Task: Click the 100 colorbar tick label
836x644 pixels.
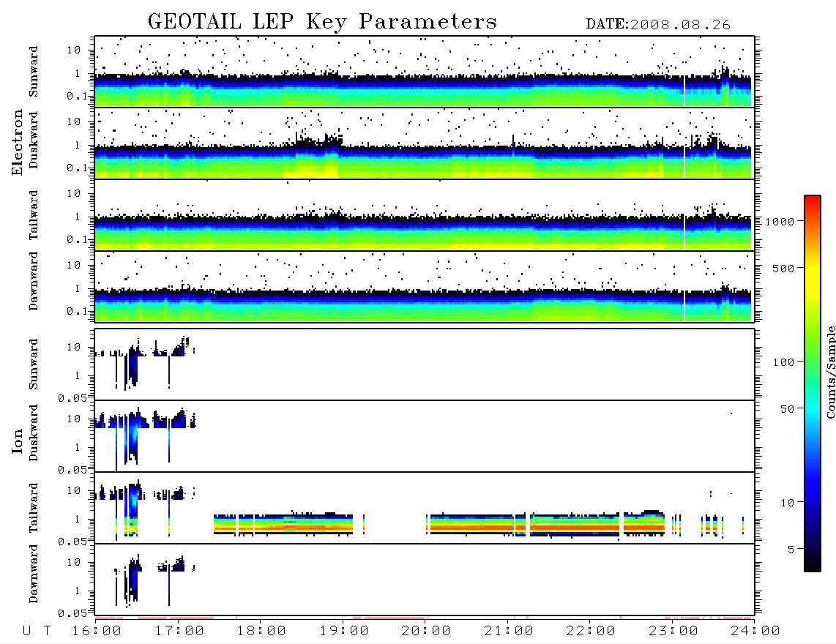Action: point(784,362)
